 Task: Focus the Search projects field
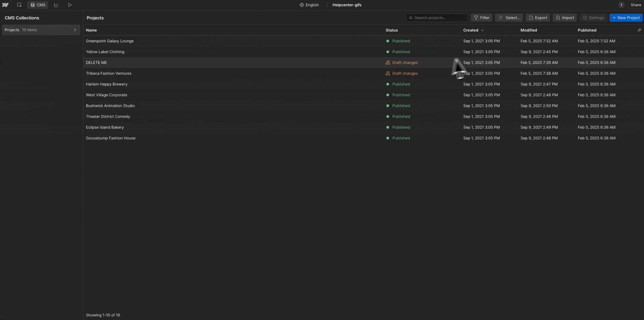tap(437, 18)
